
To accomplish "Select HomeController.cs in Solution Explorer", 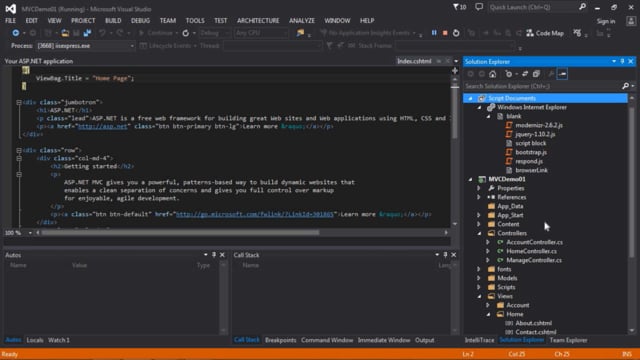I will (531, 251).
